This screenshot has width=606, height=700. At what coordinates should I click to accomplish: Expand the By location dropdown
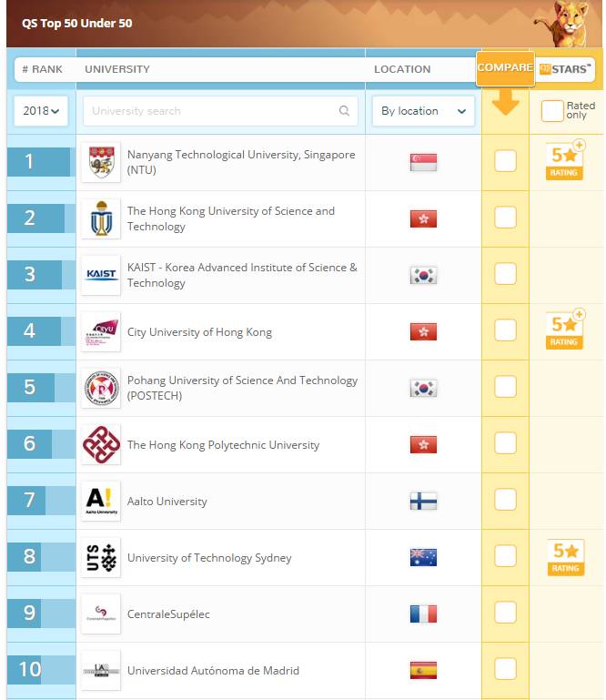click(423, 111)
